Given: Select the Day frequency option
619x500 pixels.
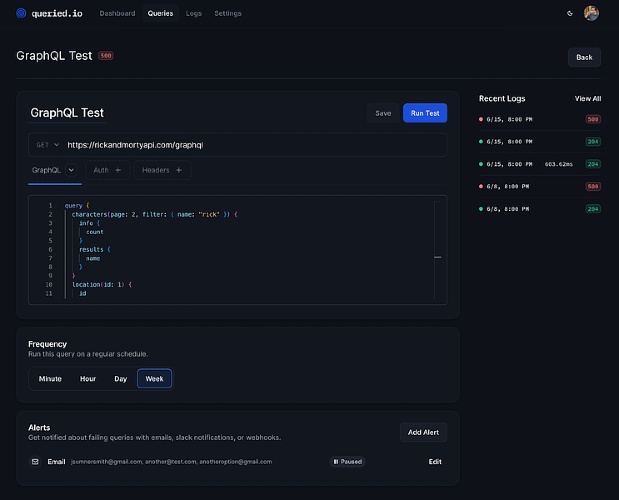Looking at the screenshot, I should point(121,379).
